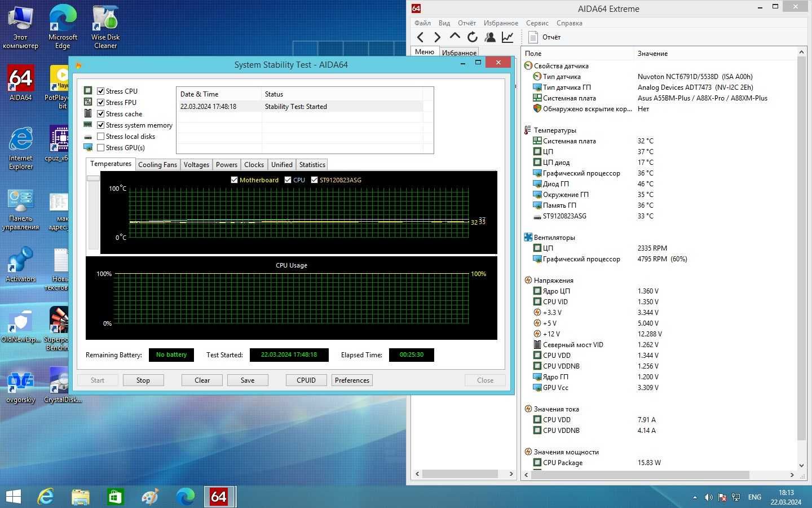The width and height of the screenshot is (812, 508).
Task: Click the ENG language indicator
Action: (x=754, y=497)
